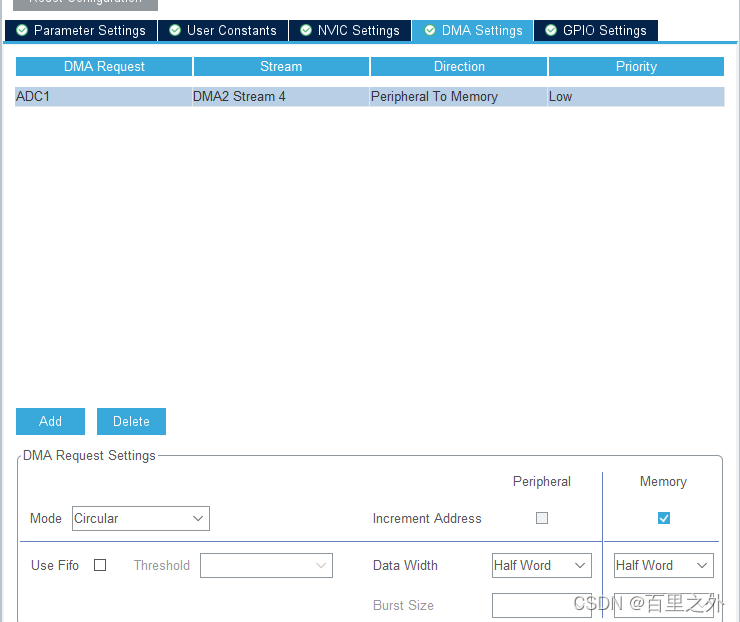Viewport: 740px width, 622px height.
Task: Open the Threshold dropdown
Action: (x=266, y=565)
